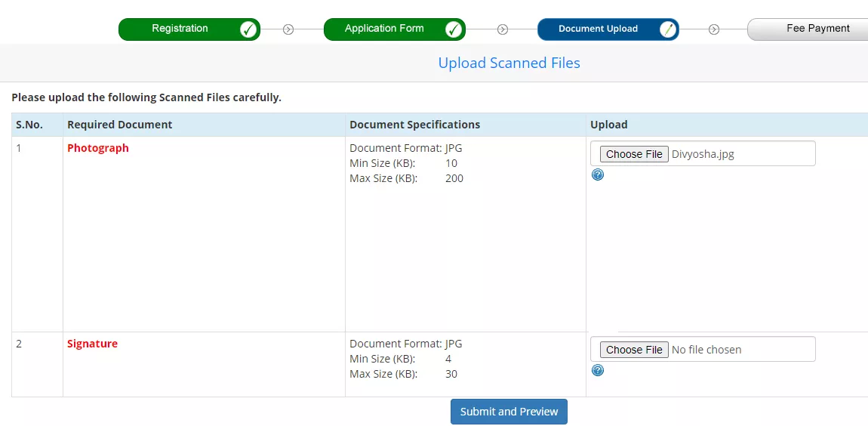This screenshot has height=426, width=868.
Task: Go to the Registration step
Action: click(x=180, y=29)
